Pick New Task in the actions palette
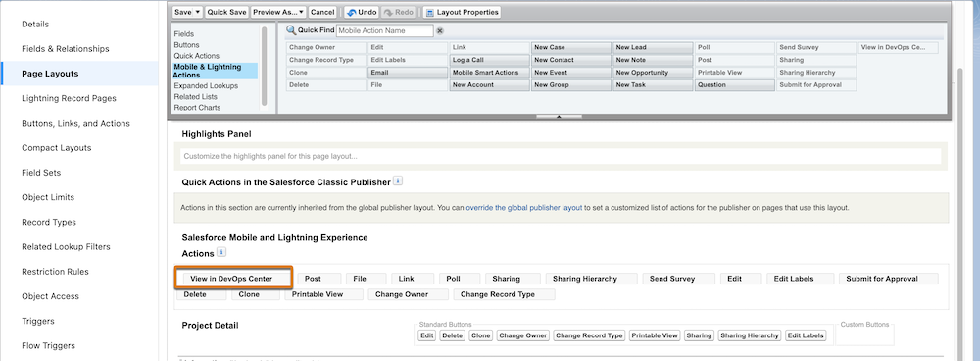This screenshot has width=980, height=361. pyautogui.click(x=653, y=85)
